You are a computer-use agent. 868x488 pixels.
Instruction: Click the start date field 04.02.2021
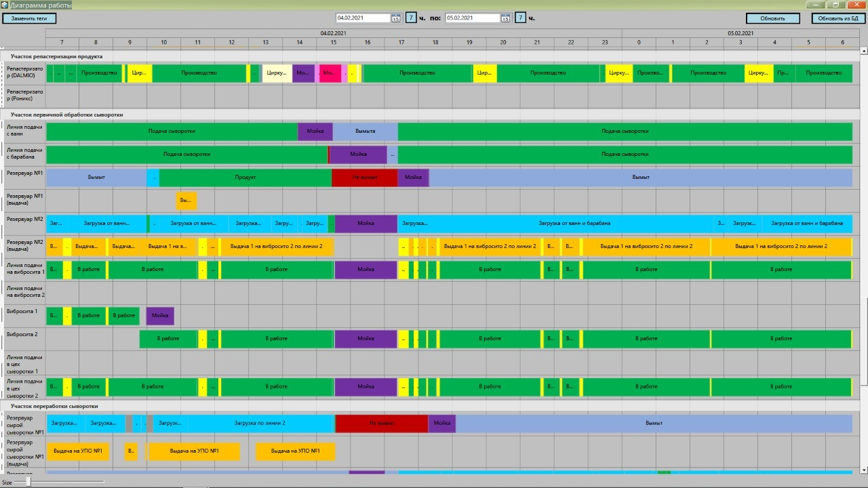[x=363, y=18]
